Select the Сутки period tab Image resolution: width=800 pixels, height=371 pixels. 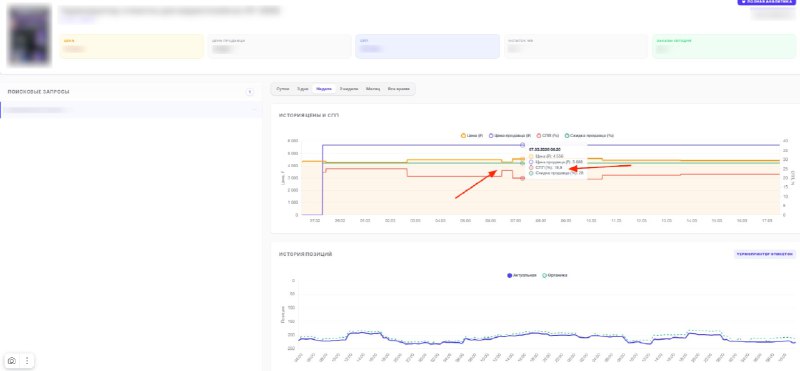coord(283,89)
